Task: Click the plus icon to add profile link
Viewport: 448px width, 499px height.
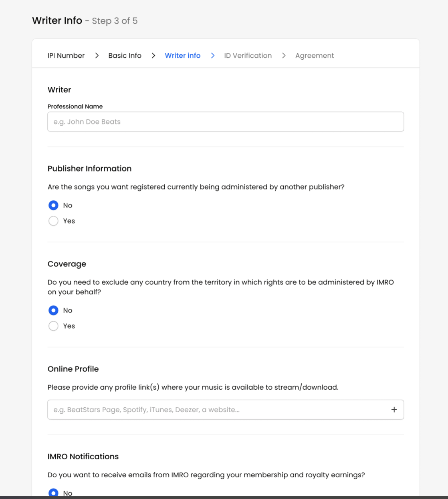Action: click(x=394, y=410)
